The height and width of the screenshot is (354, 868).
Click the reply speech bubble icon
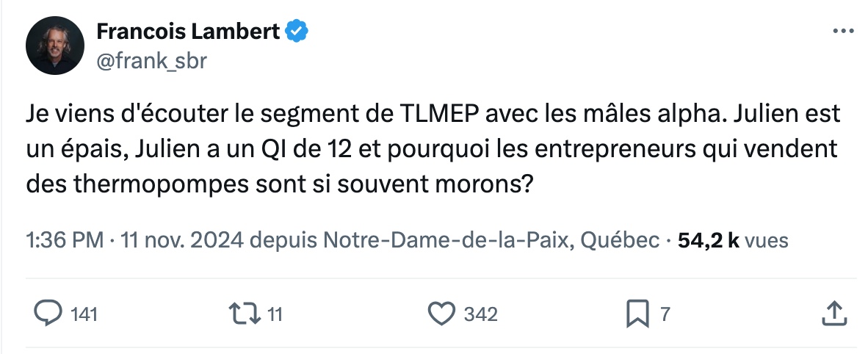click(48, 314)
